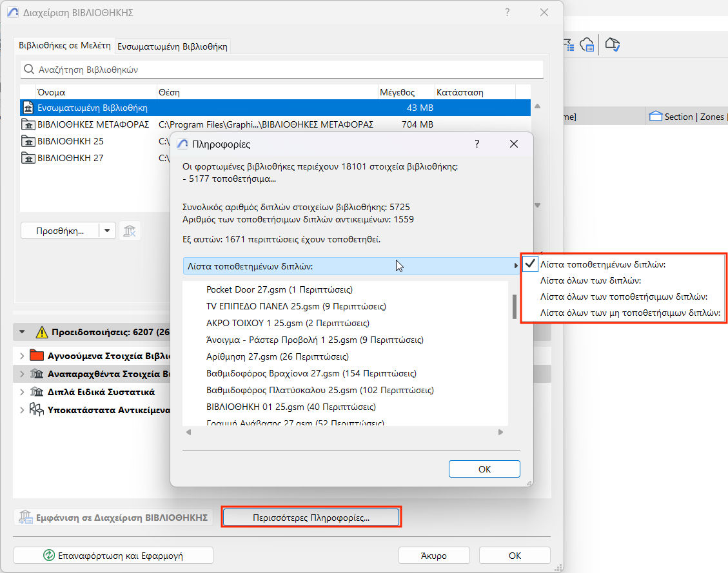Select the ΒΙΒΛΙΟΘΗΚΗ 25 row
728x573 pixels.
95,141
